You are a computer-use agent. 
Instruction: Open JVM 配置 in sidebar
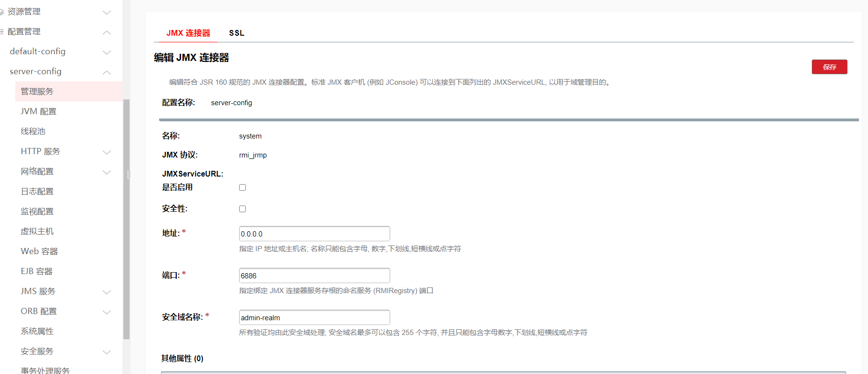click(x=39, y=111)
